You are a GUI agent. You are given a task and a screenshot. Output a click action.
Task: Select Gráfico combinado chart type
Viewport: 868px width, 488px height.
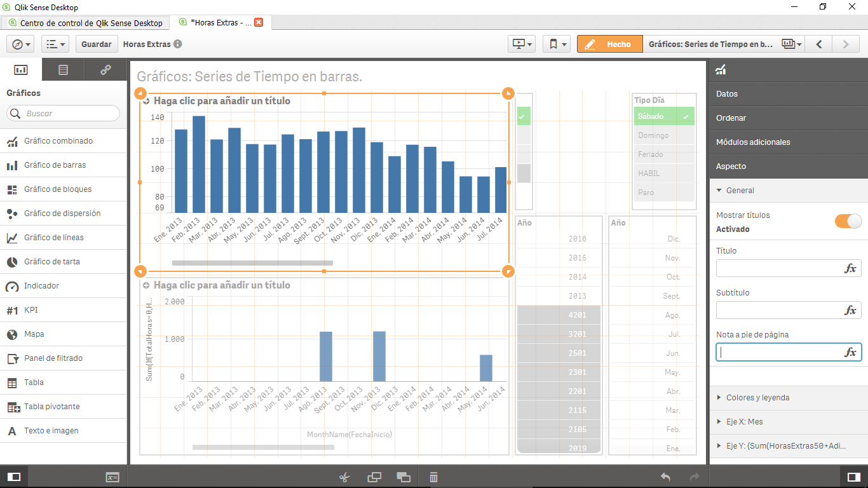point(64,141)
